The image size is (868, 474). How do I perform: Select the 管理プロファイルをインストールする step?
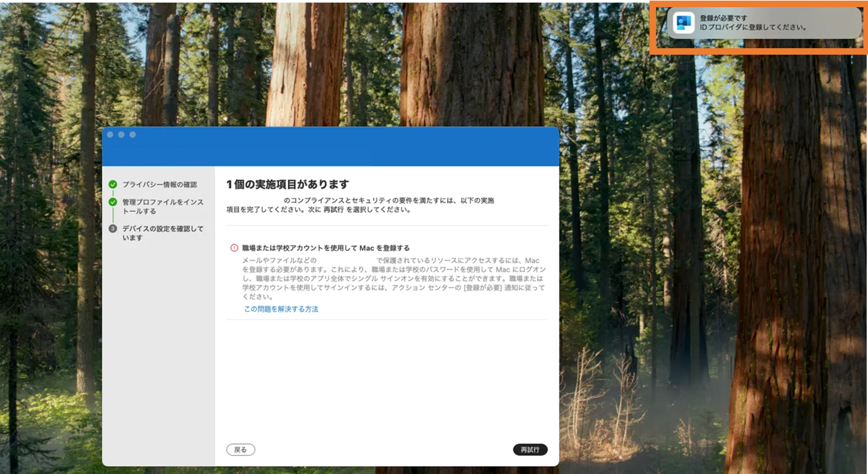pos(163,207)
